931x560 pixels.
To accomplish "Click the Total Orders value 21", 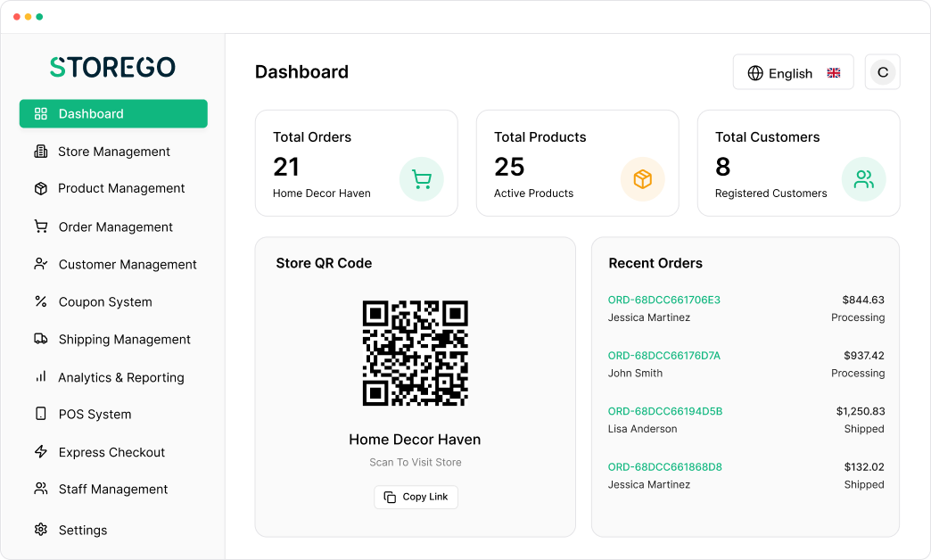I will (x=286, y=167).
